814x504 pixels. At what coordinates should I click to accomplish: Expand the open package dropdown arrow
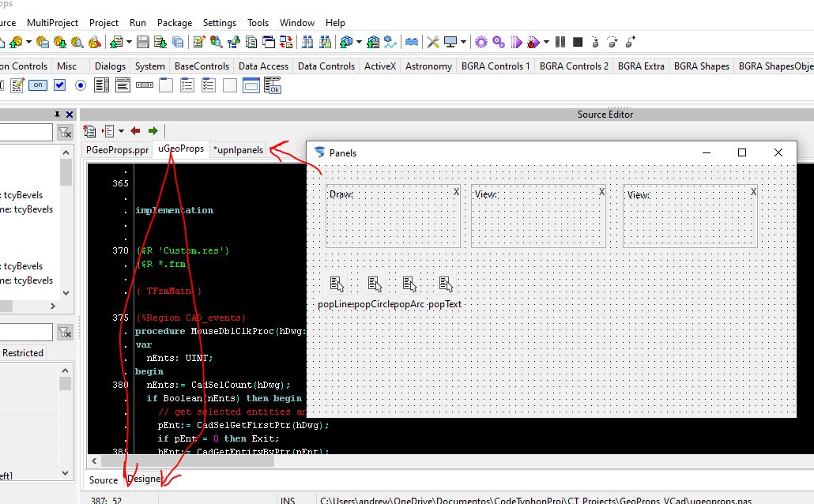pyautogui.click(x=359, y=42)
